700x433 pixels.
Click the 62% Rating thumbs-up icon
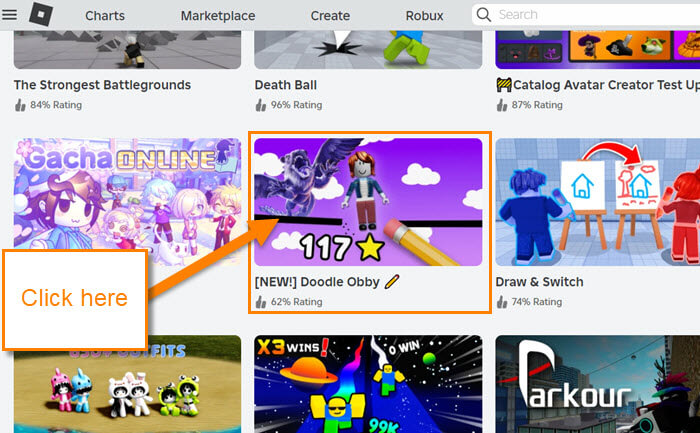click(x=261, y=302)
